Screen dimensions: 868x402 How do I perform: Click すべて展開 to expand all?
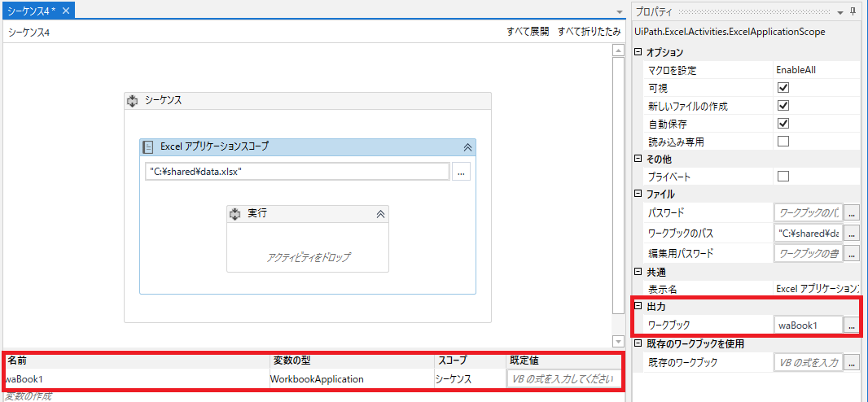click(x=528, y=32)
